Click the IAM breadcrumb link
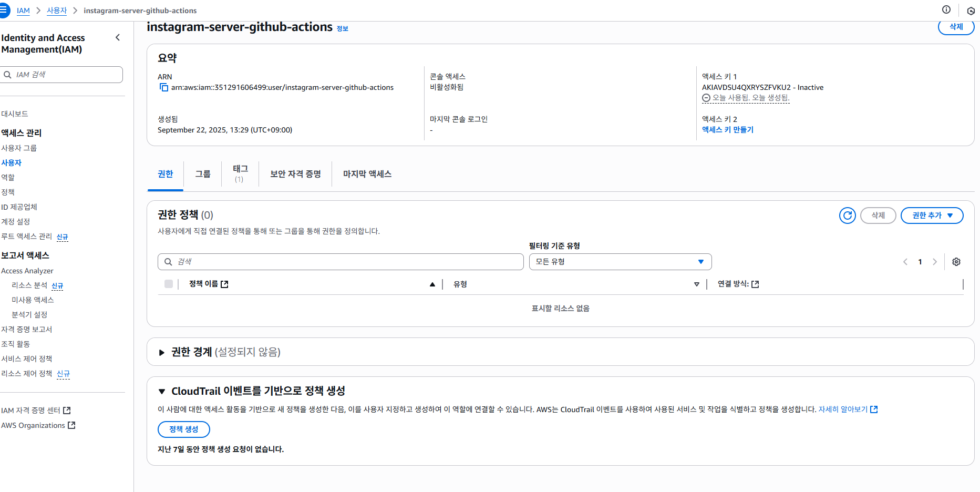Image resolution: width=980 pixels, height=492 pixels. coord(23,11)
